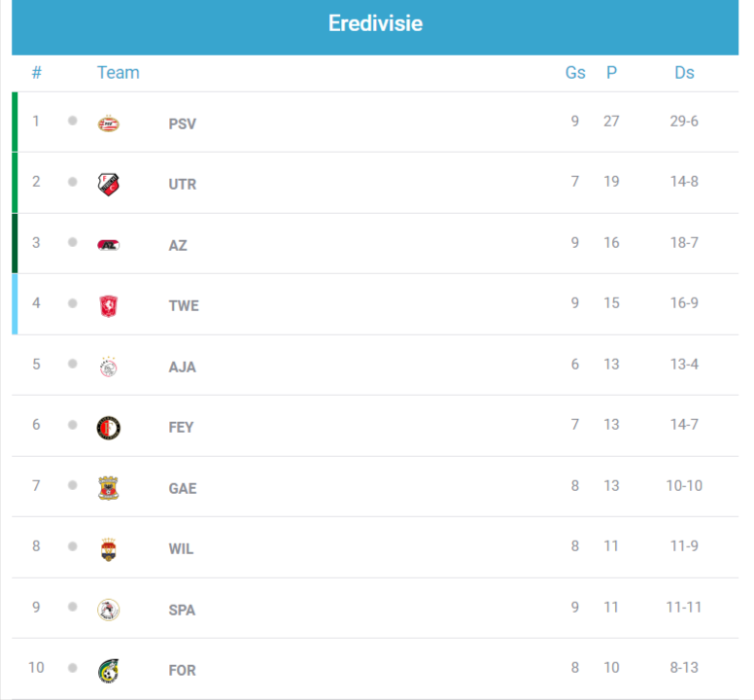Image resolution: width=754 pixels, height=700 pixels.
Task: Open the AJA team link
Action: click(x=182, y=367)
